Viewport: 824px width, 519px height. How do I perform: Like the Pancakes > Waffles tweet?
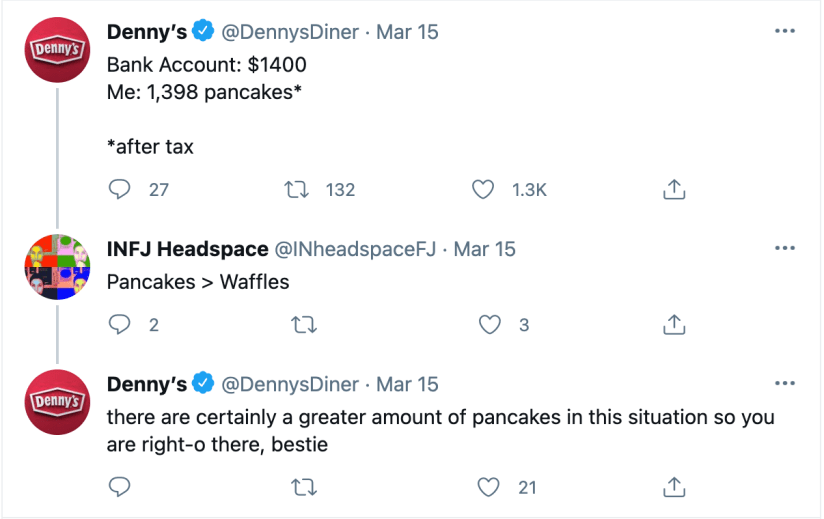tap(489, 324)
